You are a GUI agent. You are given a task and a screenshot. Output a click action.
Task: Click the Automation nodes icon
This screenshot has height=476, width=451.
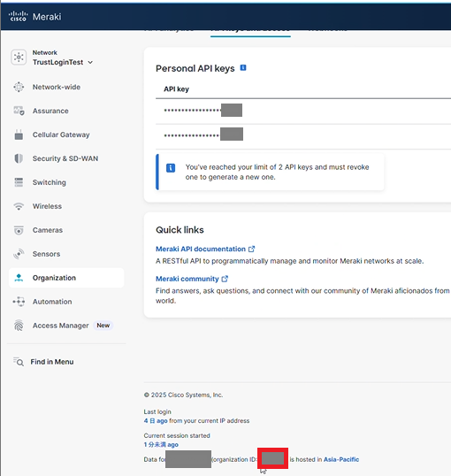pos(19,302)
